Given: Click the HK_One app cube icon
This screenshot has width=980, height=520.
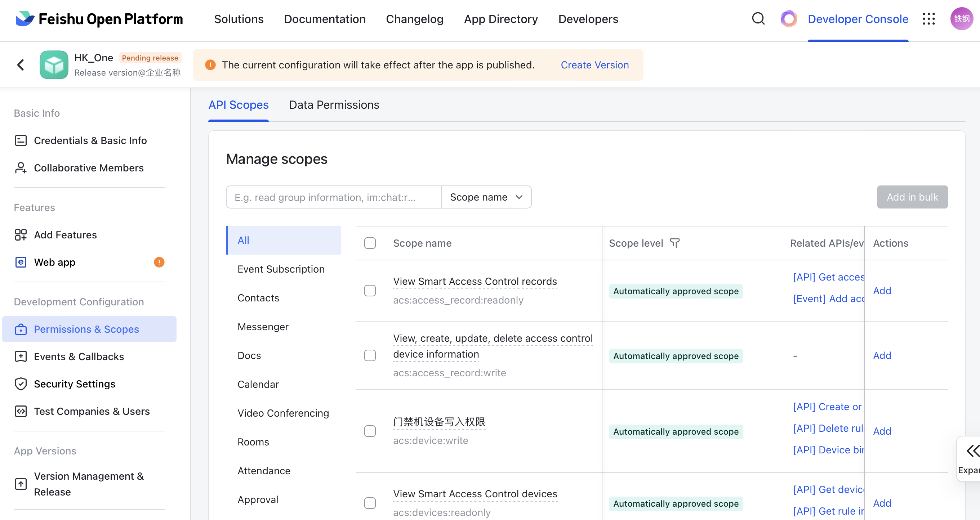Looking at the screenshot, I should [x=54, y=64].
